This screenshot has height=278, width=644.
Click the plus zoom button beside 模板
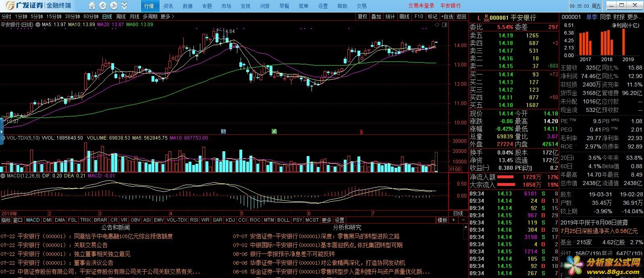[453, 220]
